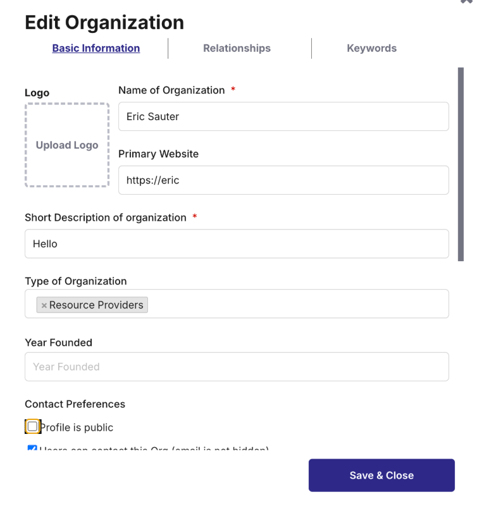Click the Logo label above the upload area
This screenshot has width=477, height=511.
37,93
